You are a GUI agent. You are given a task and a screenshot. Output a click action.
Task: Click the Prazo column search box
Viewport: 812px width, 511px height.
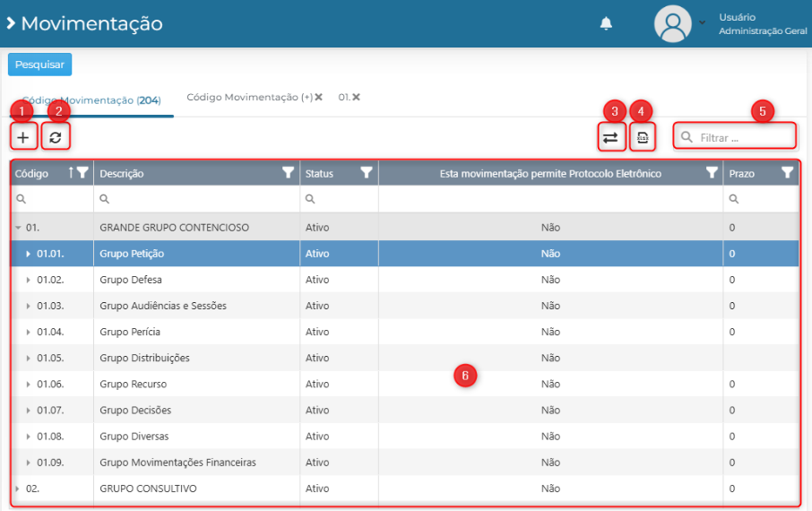[761, 199]
